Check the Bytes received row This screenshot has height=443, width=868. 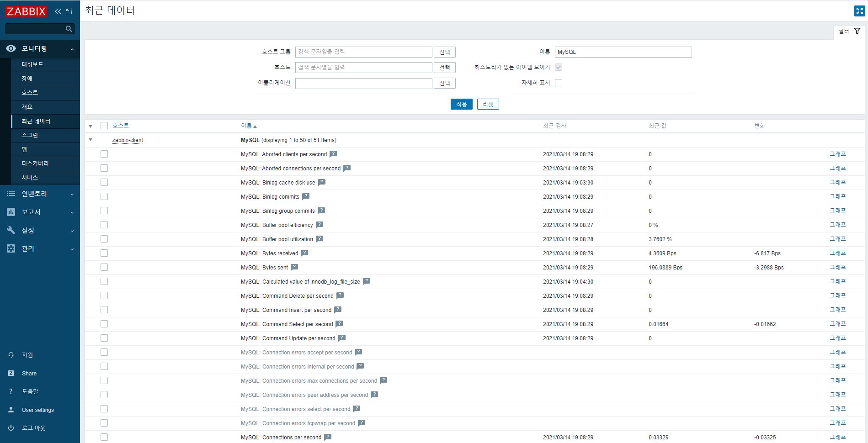(104, 253)
